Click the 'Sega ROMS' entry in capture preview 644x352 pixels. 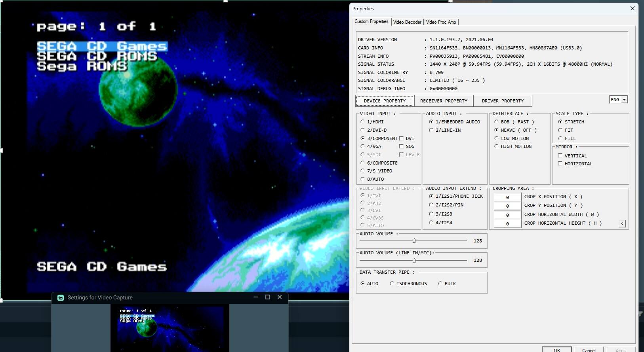tap(82, 66)
